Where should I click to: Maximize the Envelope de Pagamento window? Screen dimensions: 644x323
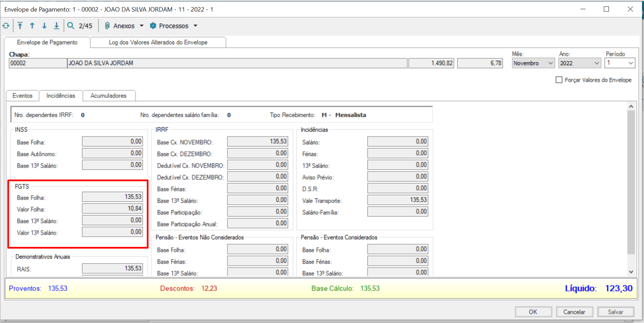coord(606,9)
